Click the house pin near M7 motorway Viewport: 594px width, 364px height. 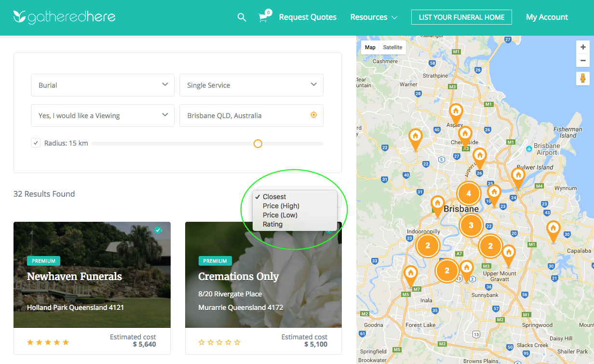[x=410, y=275]
